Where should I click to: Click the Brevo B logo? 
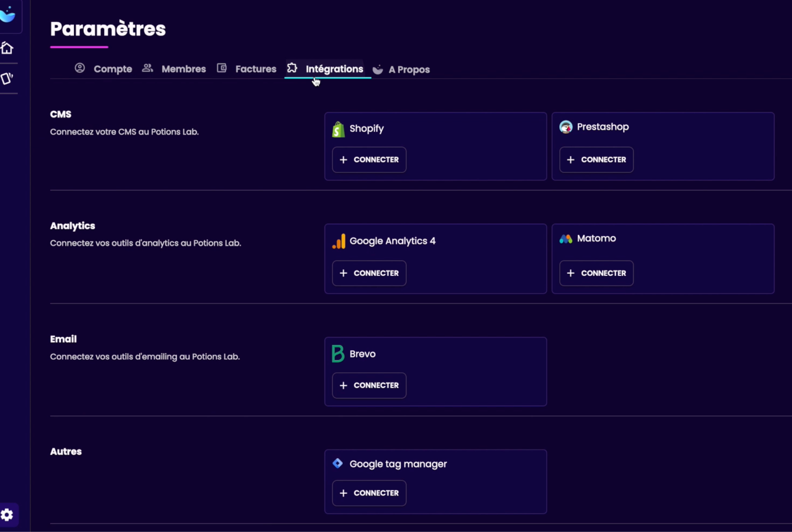[338, 354]
